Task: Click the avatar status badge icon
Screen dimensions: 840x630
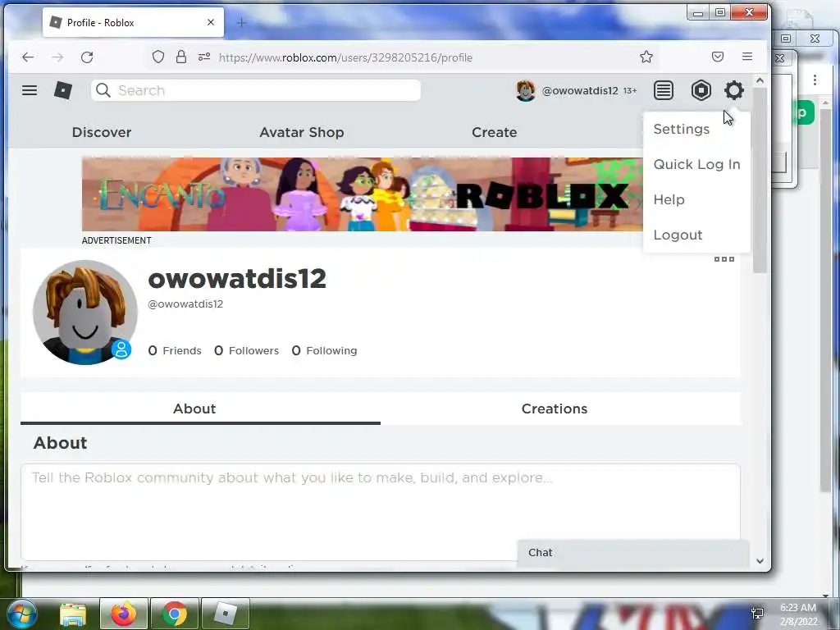Action: click(121, 349)
